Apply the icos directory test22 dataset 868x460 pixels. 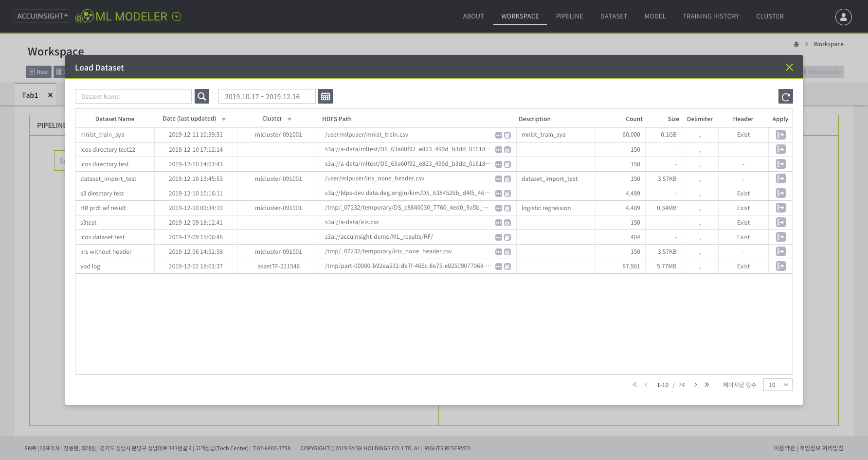(x=781, y=149)
